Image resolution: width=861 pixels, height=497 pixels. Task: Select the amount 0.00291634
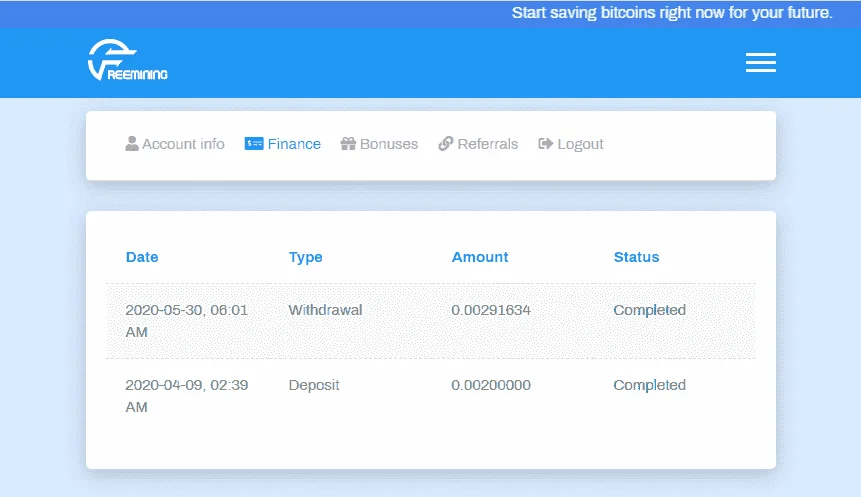[491, 310]
